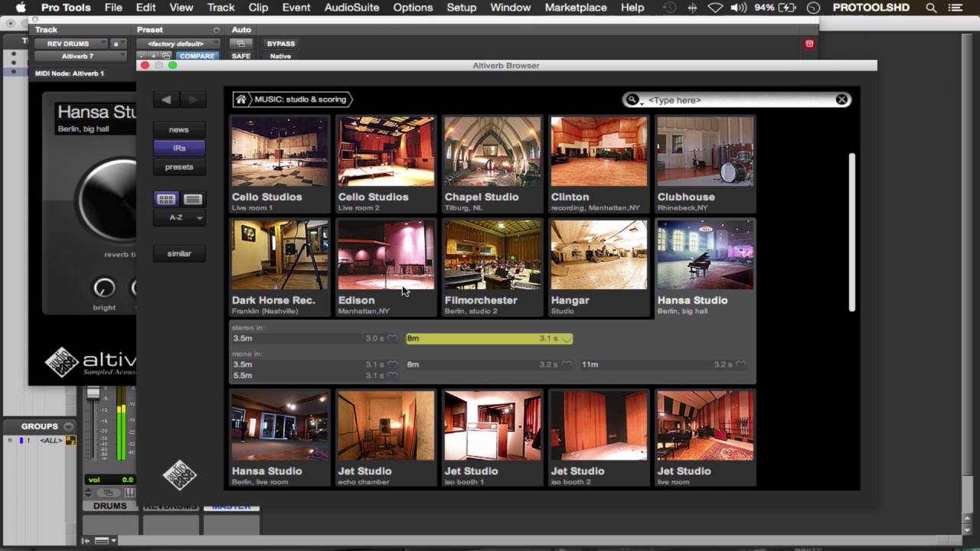
Task: Open the presets section
Action: tap(179, 167)
